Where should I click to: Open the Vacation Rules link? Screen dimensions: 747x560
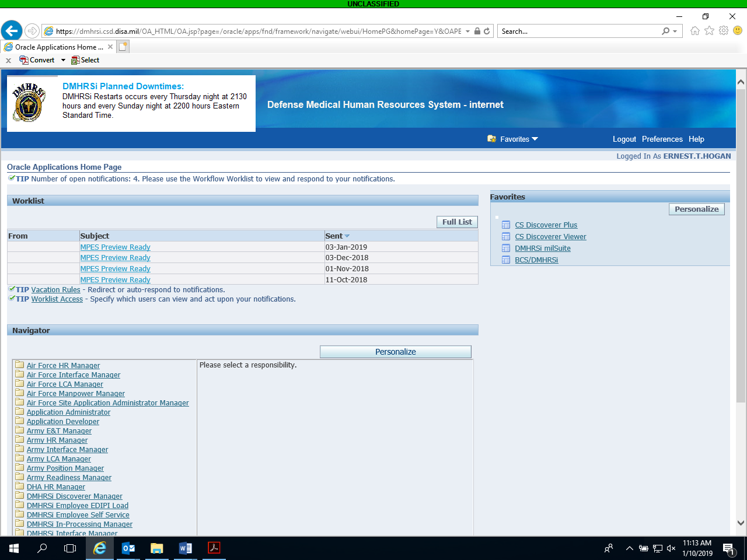pos(55,289)
